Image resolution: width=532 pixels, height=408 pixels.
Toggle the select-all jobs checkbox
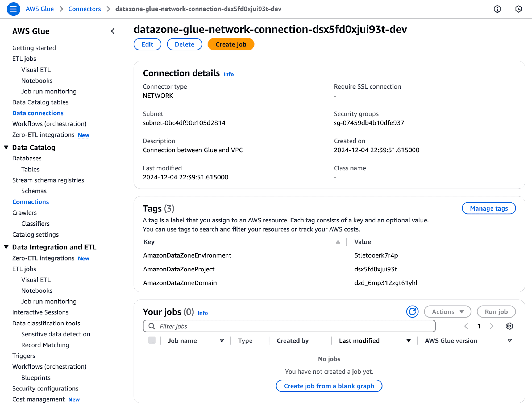[152, 340]
